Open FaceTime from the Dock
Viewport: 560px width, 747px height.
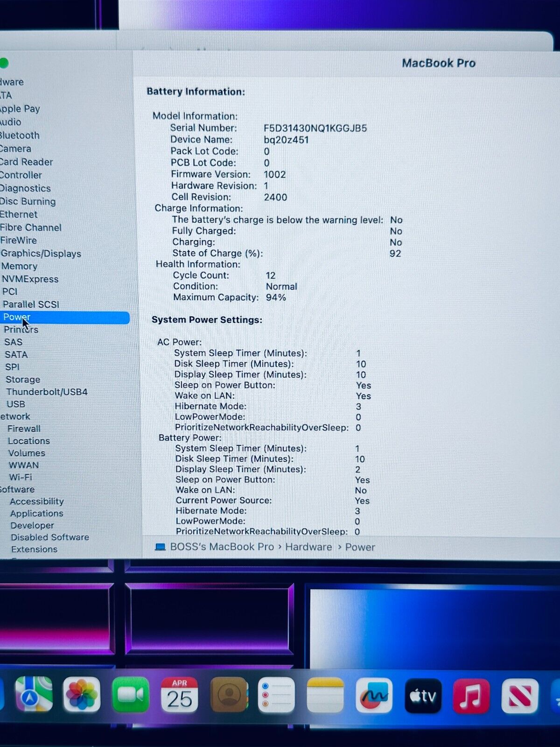[131, 695]
